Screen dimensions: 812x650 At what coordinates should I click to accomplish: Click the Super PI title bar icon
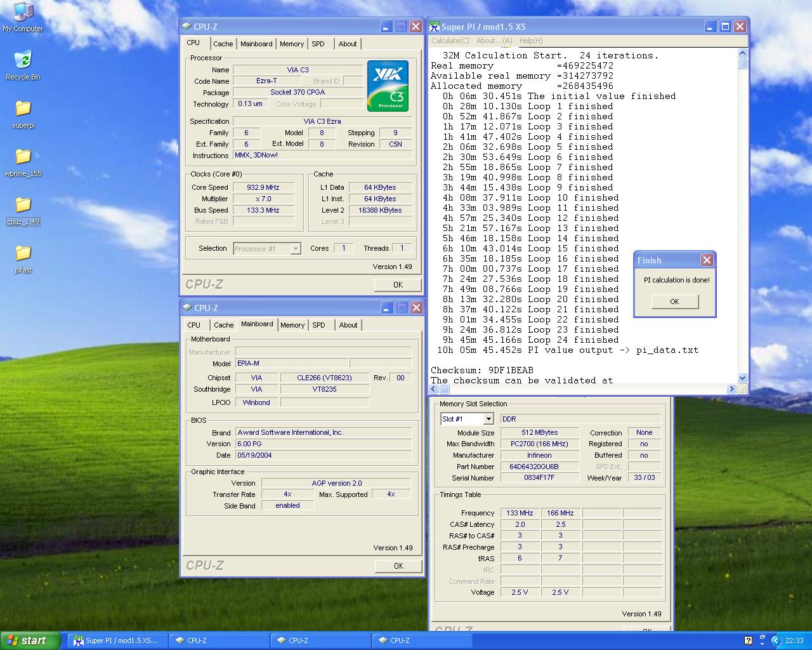coord(435,26)
